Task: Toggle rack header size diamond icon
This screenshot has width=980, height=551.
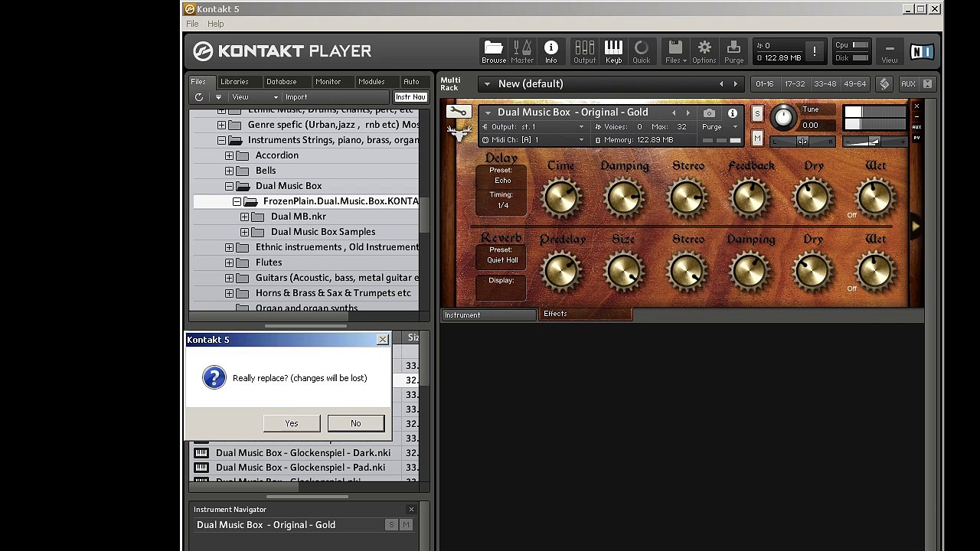Action: point(884,83)
